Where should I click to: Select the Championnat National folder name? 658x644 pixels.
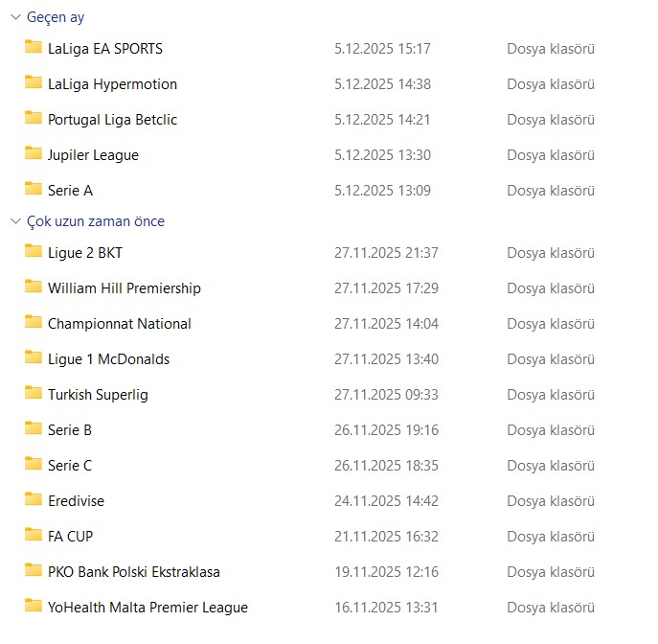(119, 324)
